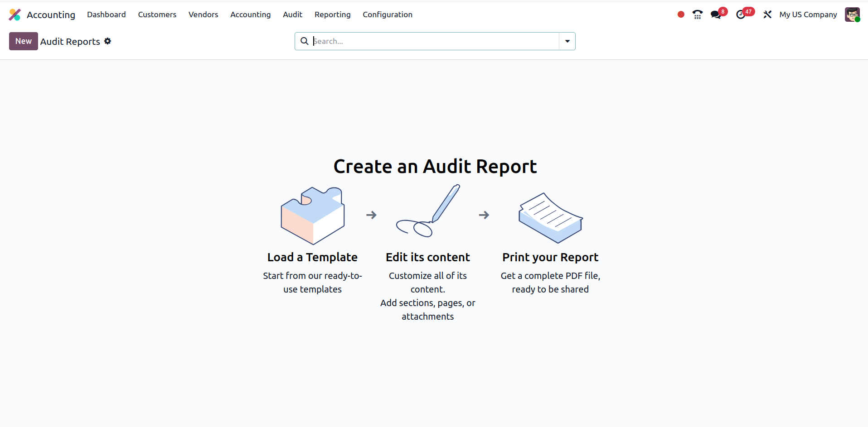Click the user avatar in top bar
The width and height of the screenshot is (868, 427).
pyautogui.click(x=852, y=14)
